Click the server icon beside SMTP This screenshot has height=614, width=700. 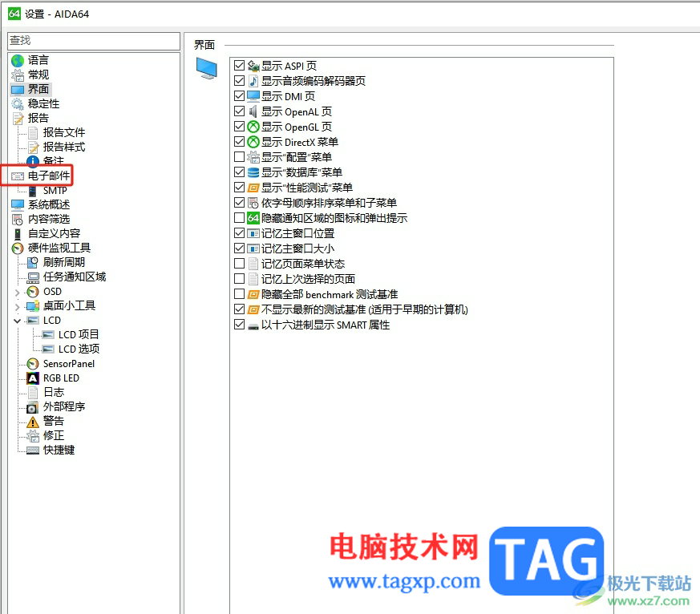click(x=33, y=191)
